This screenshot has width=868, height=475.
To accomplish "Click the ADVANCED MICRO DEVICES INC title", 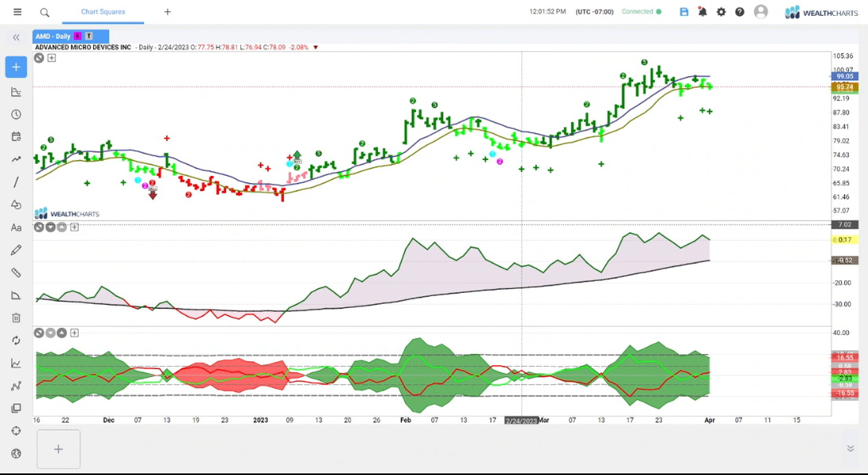I will pyautogui.click(x=83, y=48).
